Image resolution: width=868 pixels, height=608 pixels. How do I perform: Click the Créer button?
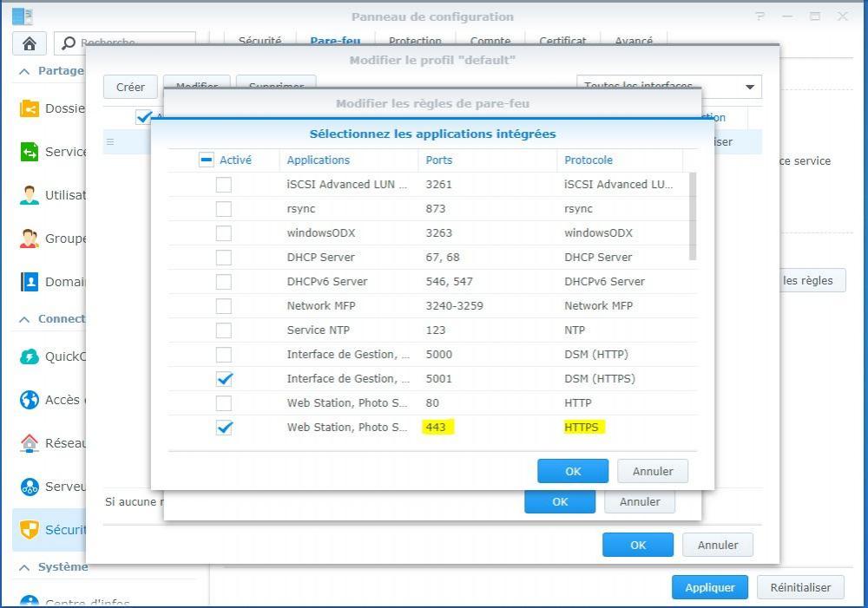click(x=130, y=88)
